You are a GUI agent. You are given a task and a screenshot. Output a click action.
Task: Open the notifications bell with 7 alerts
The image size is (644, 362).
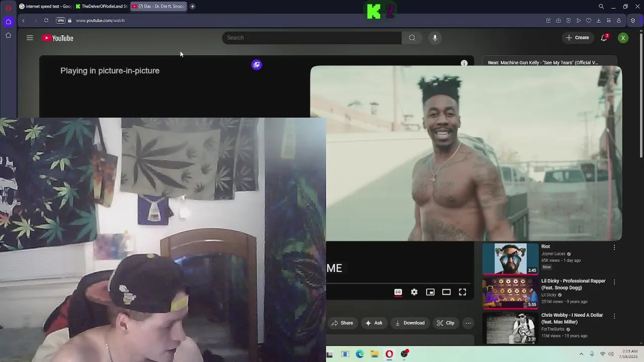point(604,38)
